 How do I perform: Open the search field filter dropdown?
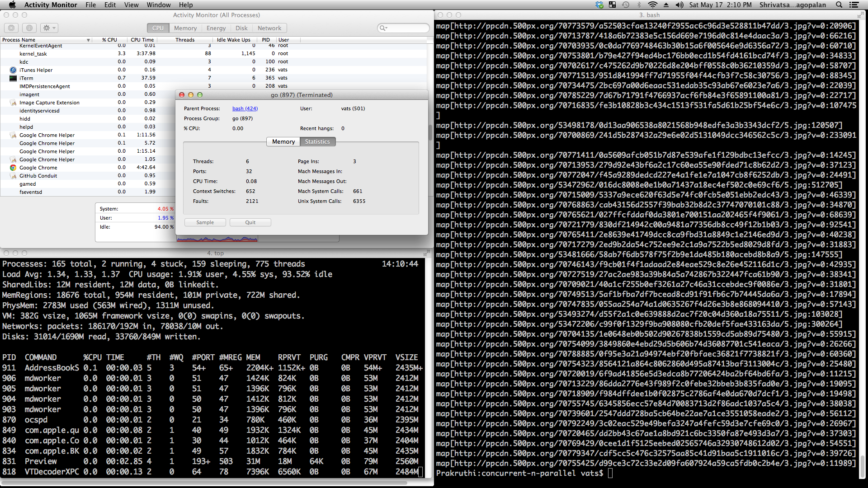pos(383,28)
